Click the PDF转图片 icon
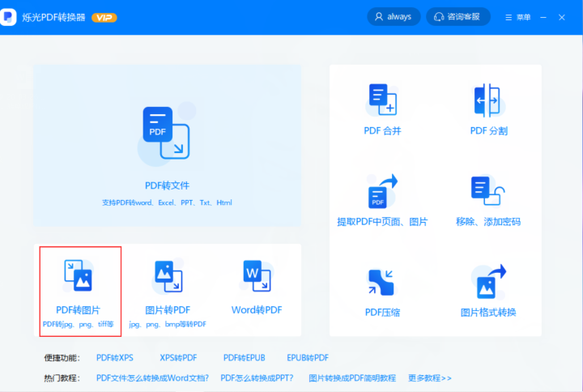583x392 pixels. (x=78, y=275)
